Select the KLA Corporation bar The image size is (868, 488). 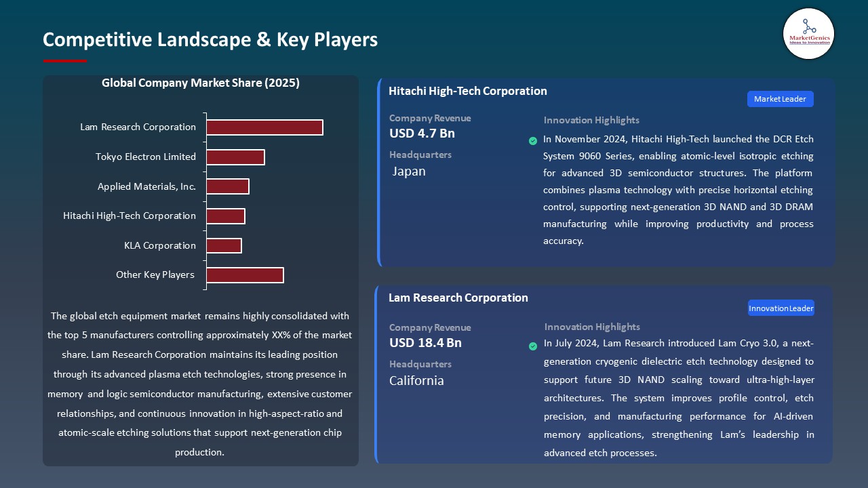[x=224, y=245]
